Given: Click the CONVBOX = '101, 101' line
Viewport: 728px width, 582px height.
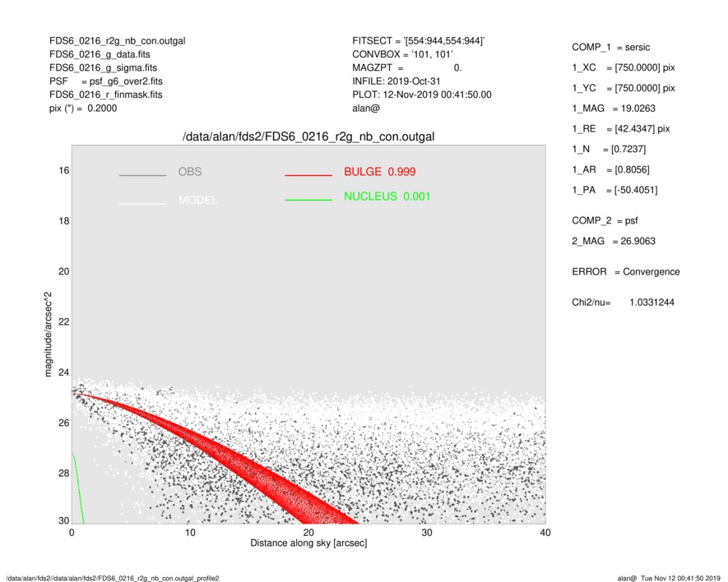Looking at the screenshot, I should tap(402, 54).
